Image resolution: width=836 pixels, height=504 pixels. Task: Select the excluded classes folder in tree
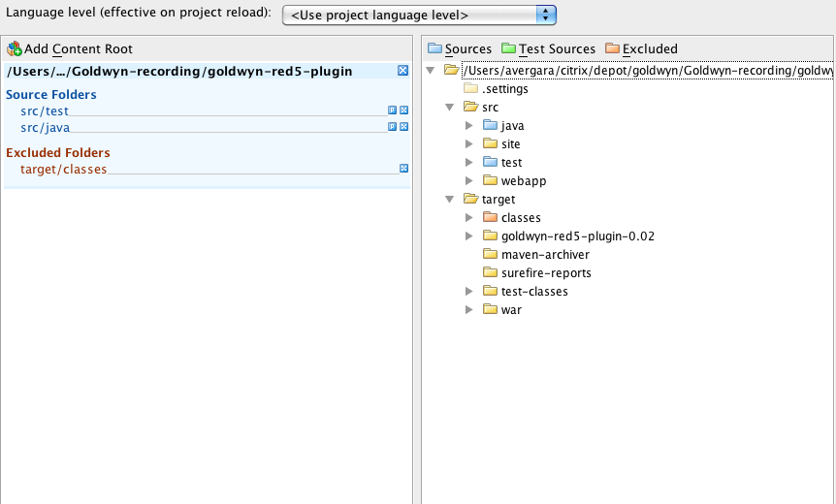coord(520,218)
